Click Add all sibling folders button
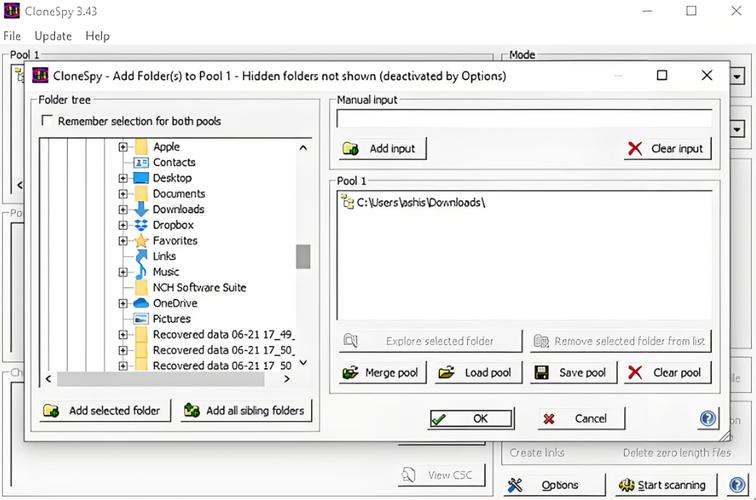756x500 pixels. pos(246,410)
